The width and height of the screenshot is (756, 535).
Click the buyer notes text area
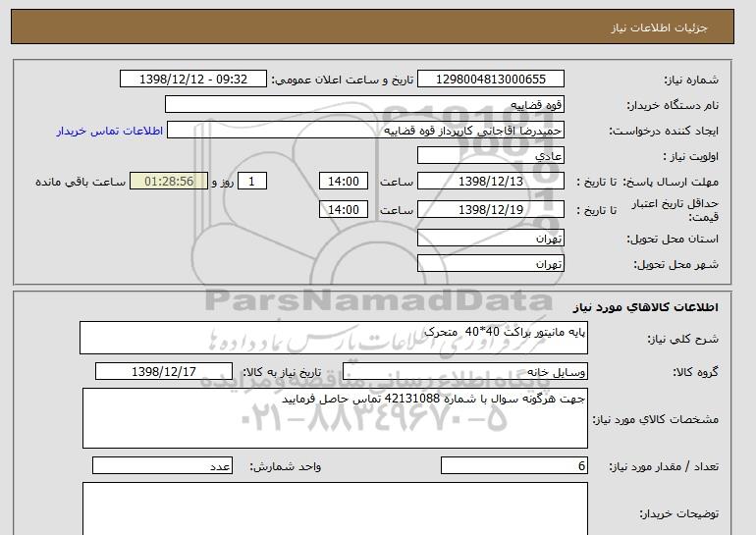pos(335,508)
